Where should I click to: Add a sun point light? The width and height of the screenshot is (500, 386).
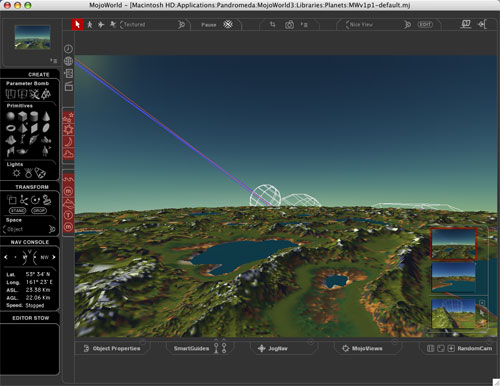[16, 173]
